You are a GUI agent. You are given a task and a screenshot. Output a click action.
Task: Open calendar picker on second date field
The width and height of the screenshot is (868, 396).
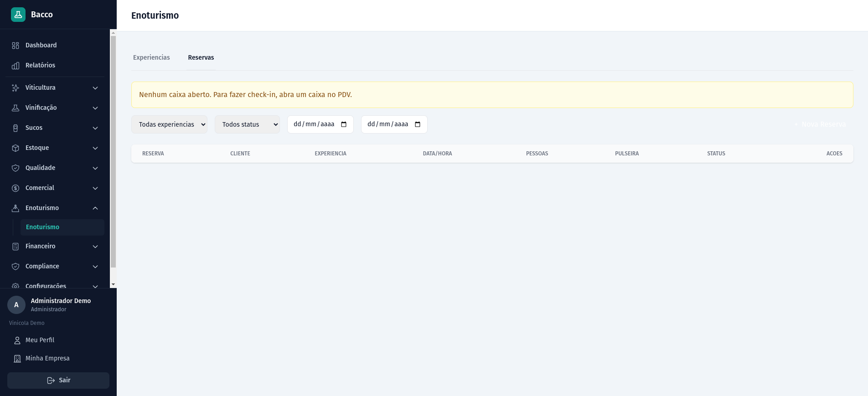pos(418,124)
